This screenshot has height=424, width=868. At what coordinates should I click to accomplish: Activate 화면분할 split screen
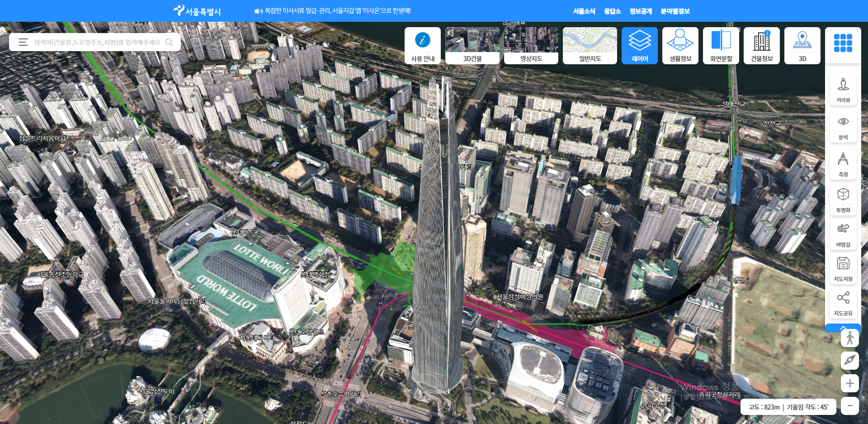click(721, 46)
